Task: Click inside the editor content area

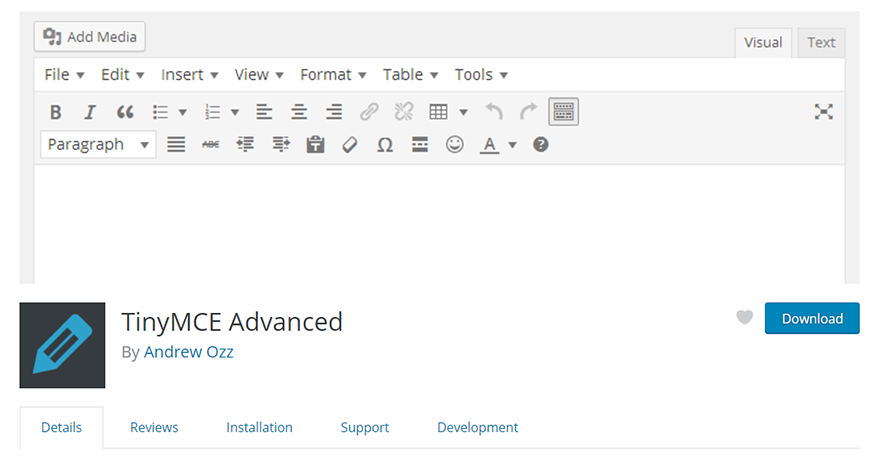Action: coord(440,225)
